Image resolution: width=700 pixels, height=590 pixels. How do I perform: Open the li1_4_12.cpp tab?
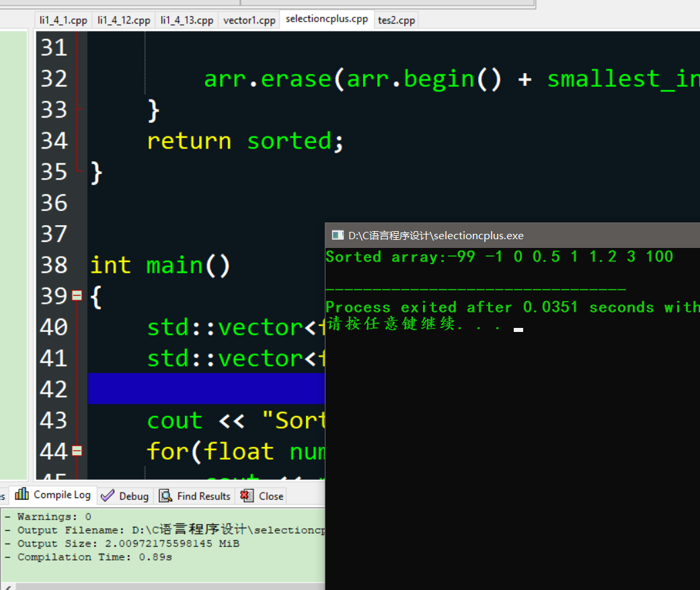124,20
